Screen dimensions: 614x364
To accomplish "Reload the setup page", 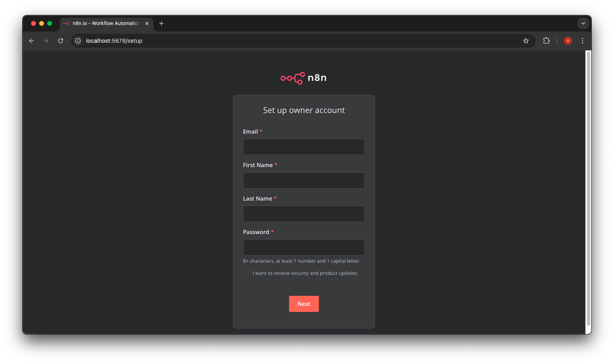I will (x=61, y=41).
